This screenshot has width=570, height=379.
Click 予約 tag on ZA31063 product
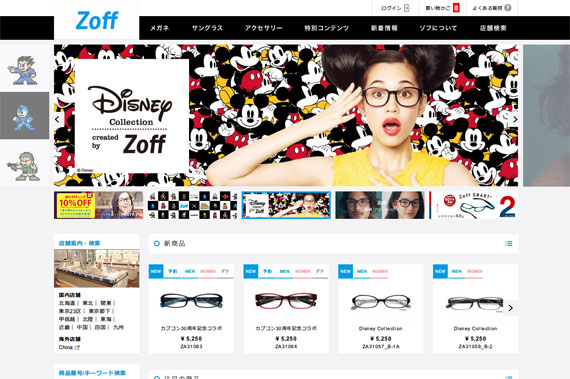coord(172,271)
